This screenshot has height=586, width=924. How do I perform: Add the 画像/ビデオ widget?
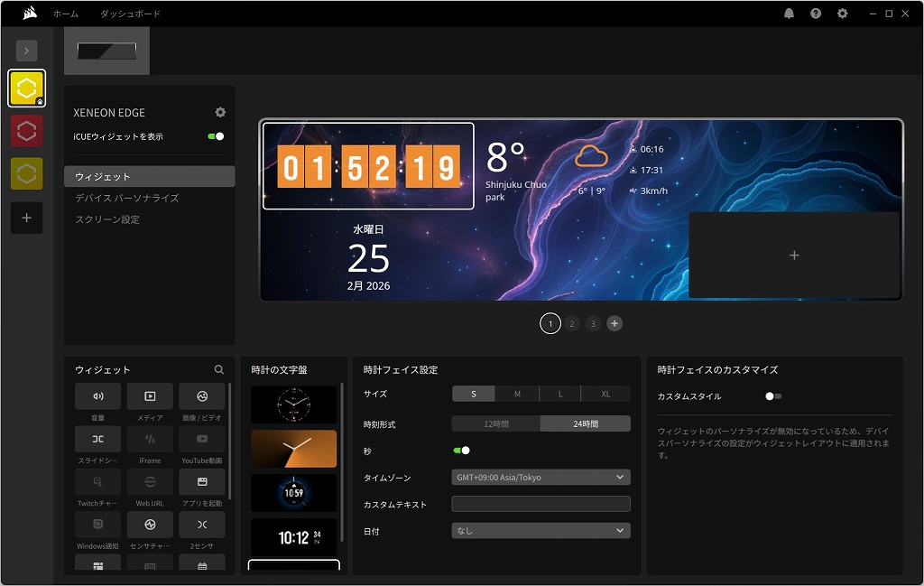(x=201, y=396)
